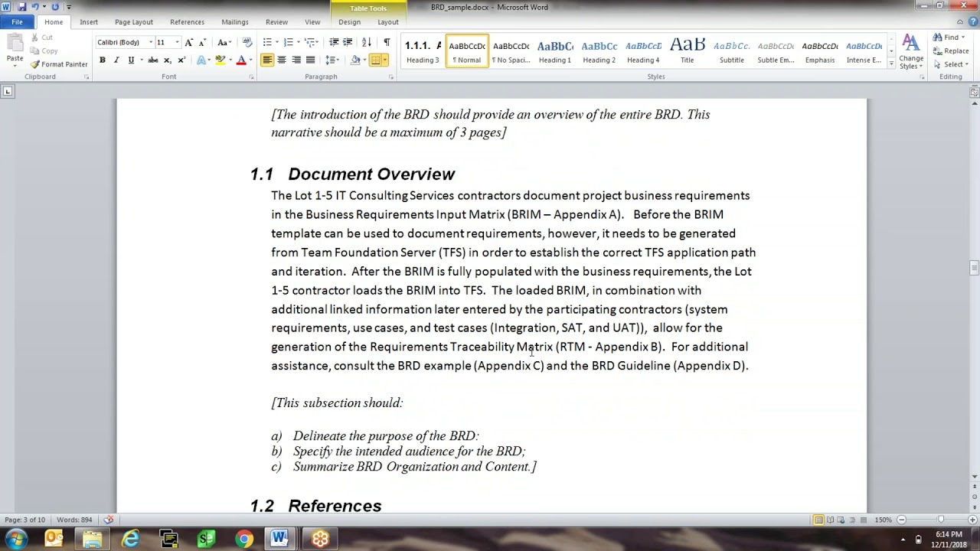Align text right
The width and height of the screenshot is (980, 551).
click(296, 60)
